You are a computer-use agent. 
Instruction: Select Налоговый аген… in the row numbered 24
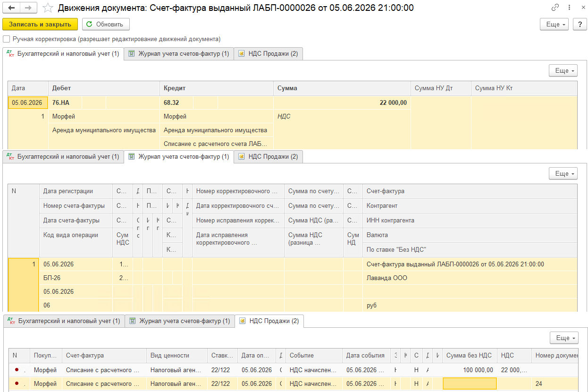click(x=176, y=384)
